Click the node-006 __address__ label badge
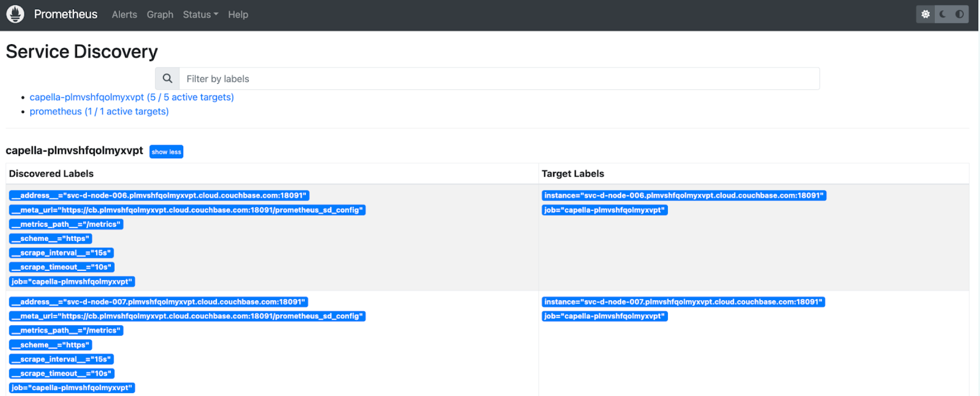This screenshot has height=396, width=980. pyautogui.click(x=159, y=195)
